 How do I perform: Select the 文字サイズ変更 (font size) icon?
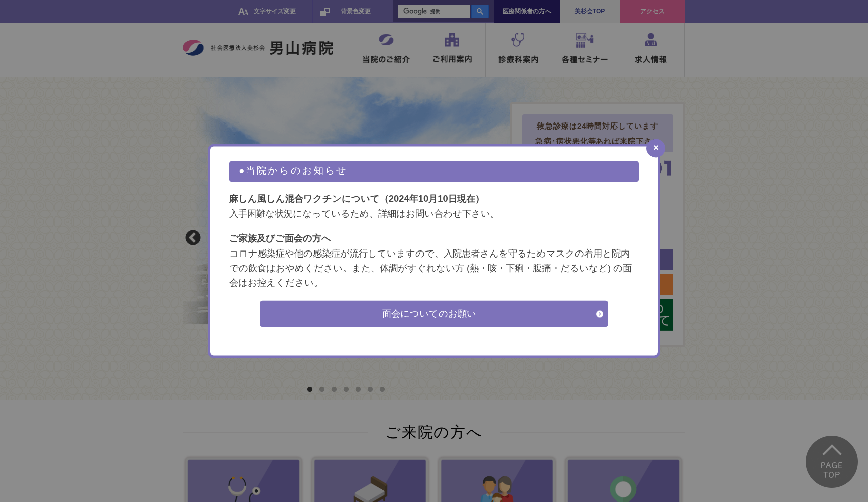[x=244, y=11]
